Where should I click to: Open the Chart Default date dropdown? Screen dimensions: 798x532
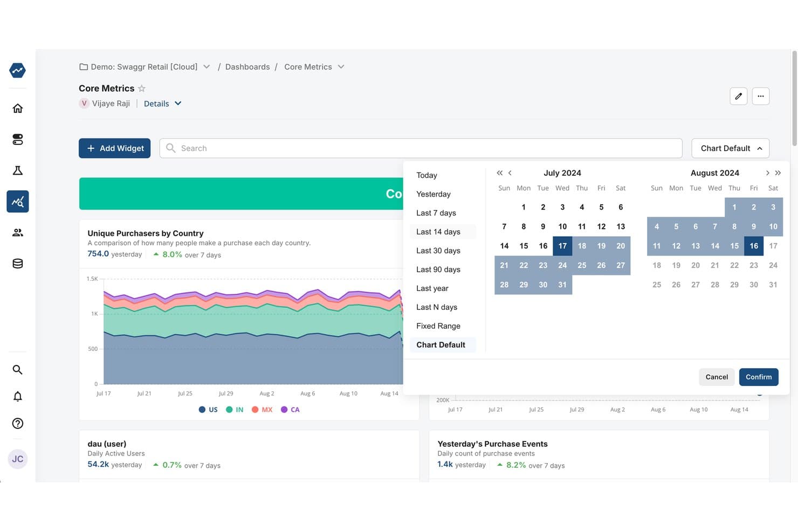coord(730,148)
